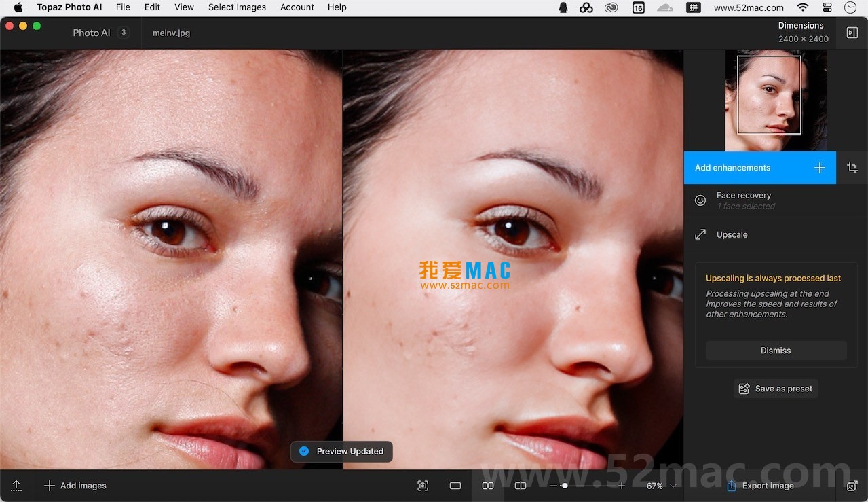The image size is (868, 502).
Task: Open the image queue icon at bottom-right
Action: click(x=852, y=486)
